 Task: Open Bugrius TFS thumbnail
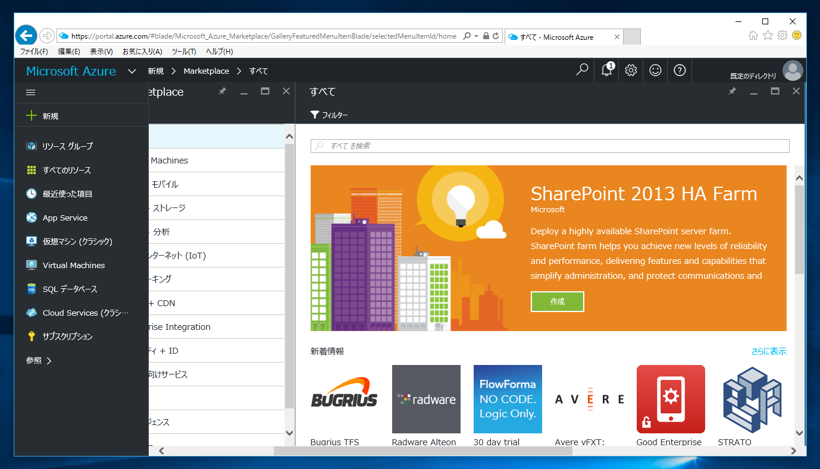pos(344,399)
